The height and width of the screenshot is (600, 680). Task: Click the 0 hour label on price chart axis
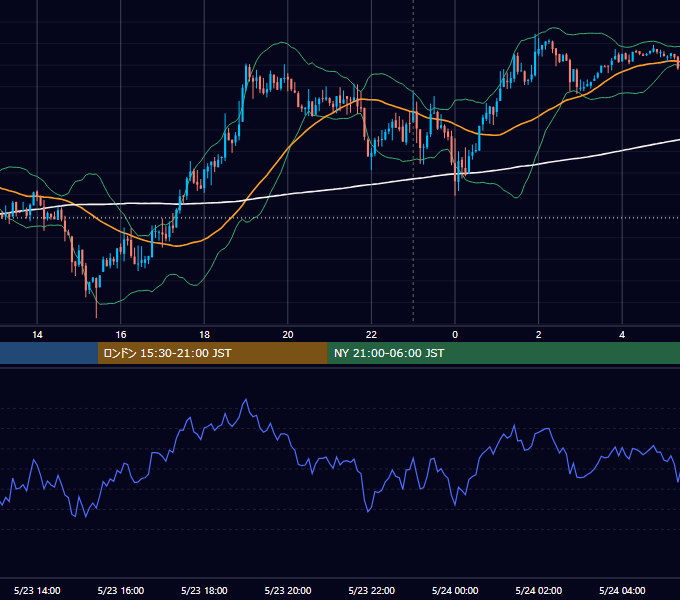455,335
